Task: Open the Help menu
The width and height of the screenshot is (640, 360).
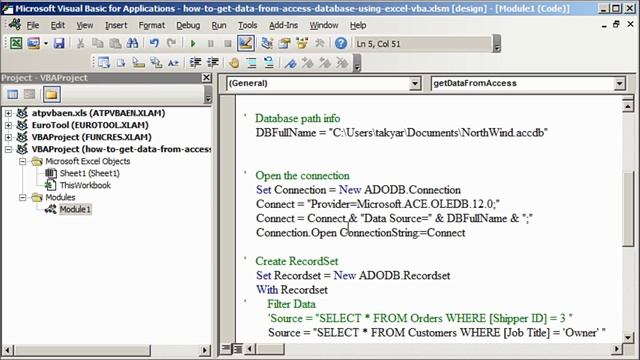Action: (x=358, y=25)
